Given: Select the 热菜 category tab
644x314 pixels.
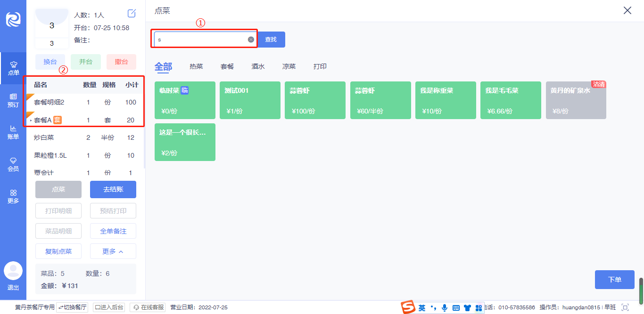Looking at the screenshot, I should (196, 66).
